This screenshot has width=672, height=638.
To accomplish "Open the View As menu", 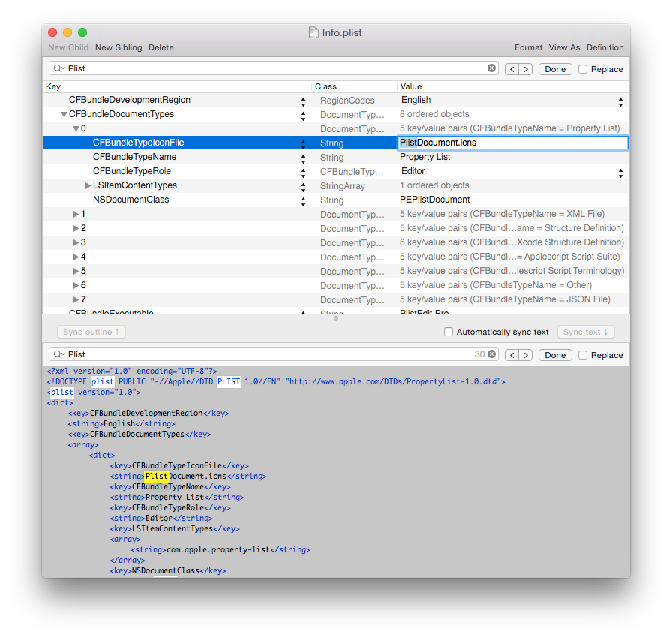I will (x=564, y=47).
